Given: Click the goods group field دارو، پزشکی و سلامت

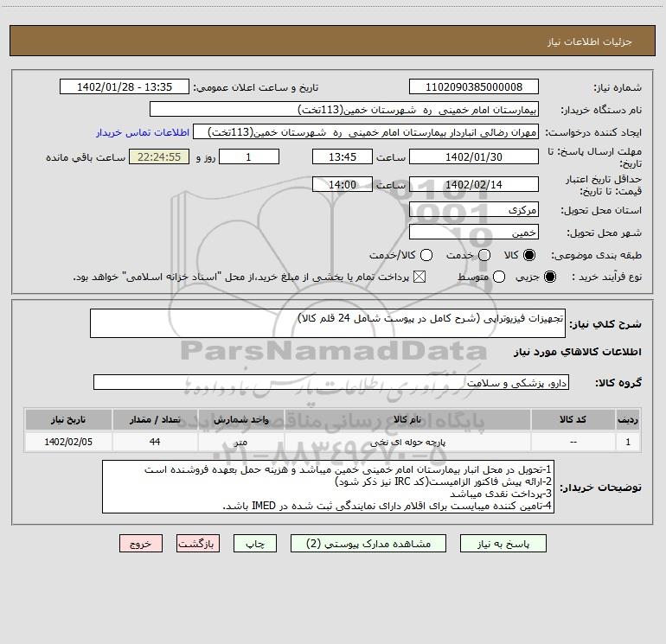Looking at the screenshot, I should tap(331, 382).
